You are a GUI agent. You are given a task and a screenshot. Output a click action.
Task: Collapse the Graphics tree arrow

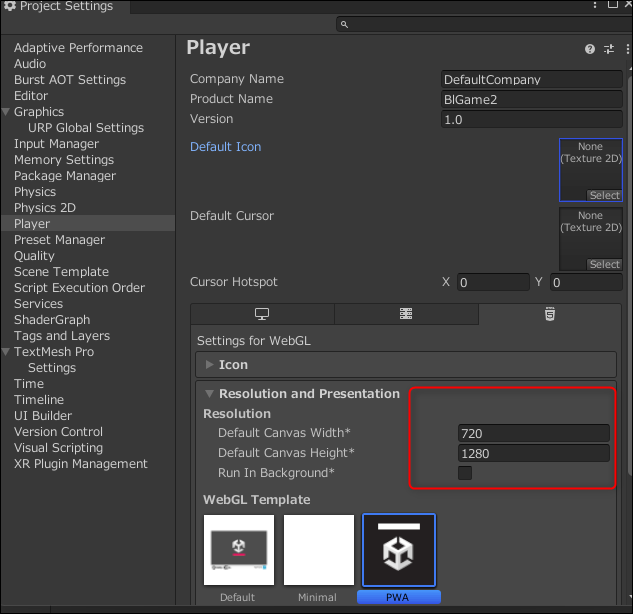(6, 112)
